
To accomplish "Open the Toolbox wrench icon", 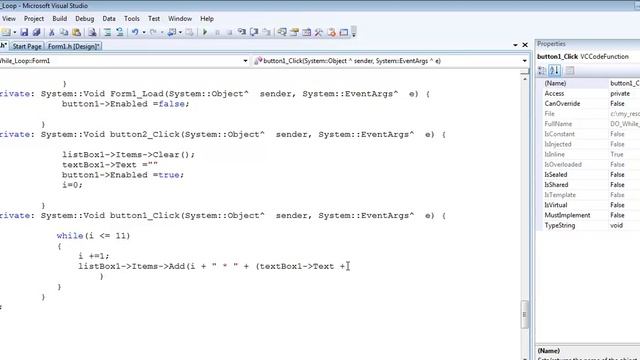I will click(x=319, y=32).
